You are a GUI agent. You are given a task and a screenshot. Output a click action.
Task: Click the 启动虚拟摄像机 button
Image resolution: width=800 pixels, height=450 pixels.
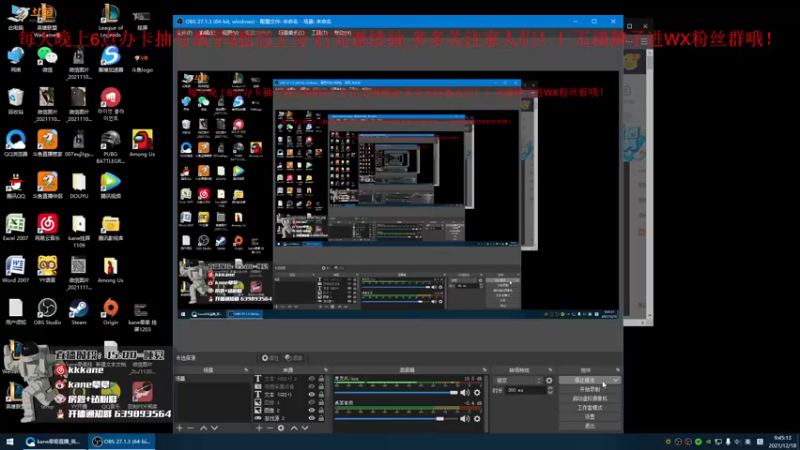[590, 398]
